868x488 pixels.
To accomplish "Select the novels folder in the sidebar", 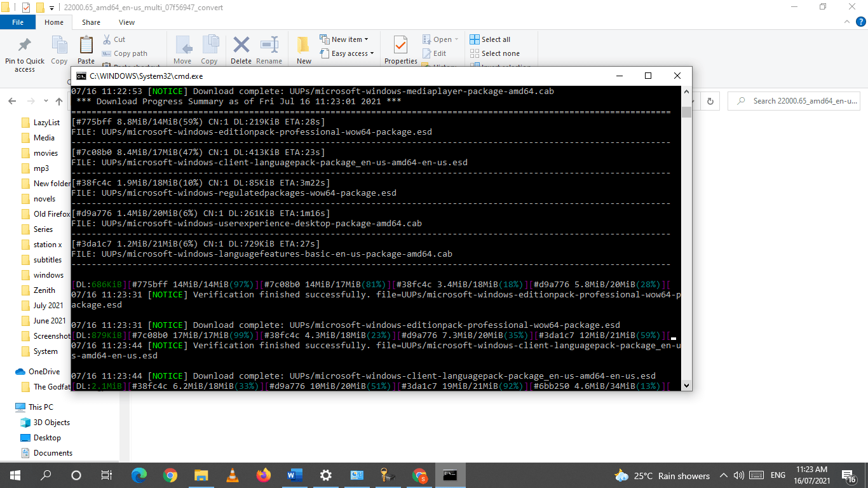I will click(x=44, y=199).
